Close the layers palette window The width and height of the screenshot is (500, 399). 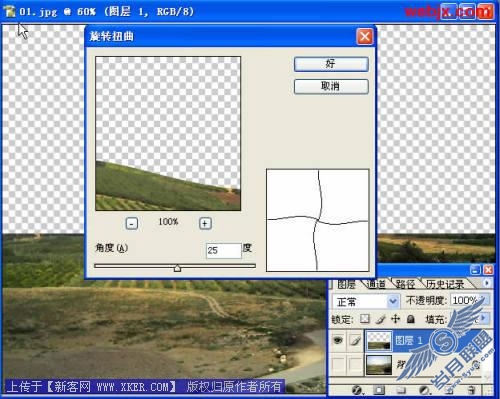click(x=488, y=270)
